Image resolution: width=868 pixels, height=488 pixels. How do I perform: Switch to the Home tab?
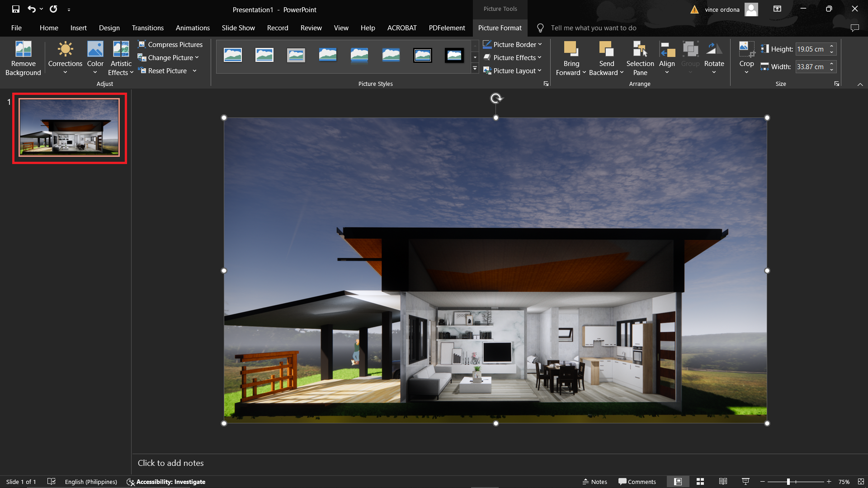[x=49, y=28]
